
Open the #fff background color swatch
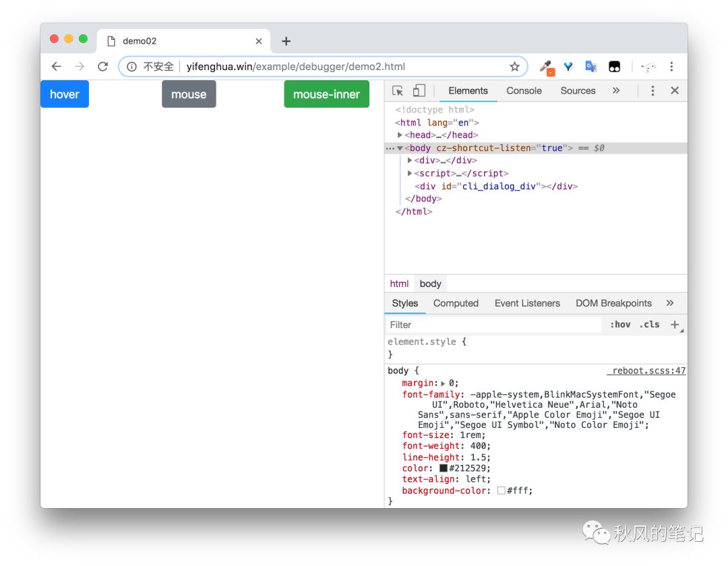coord(501,491)
